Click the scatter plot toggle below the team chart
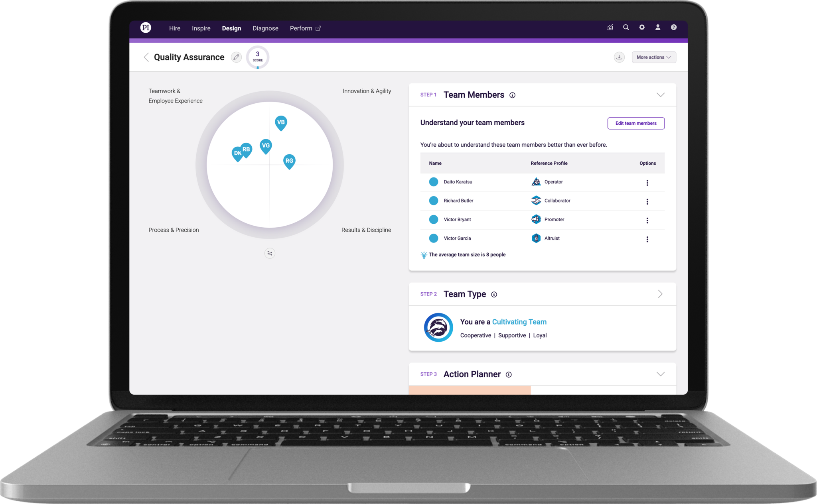This screenshot has width=817, height=504. click(x=269, y=253)
